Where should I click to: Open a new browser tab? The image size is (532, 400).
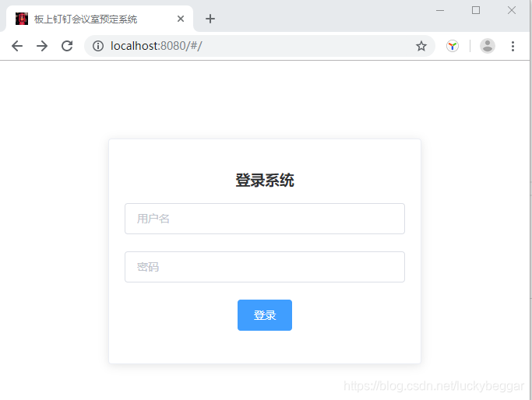(210, 19)
